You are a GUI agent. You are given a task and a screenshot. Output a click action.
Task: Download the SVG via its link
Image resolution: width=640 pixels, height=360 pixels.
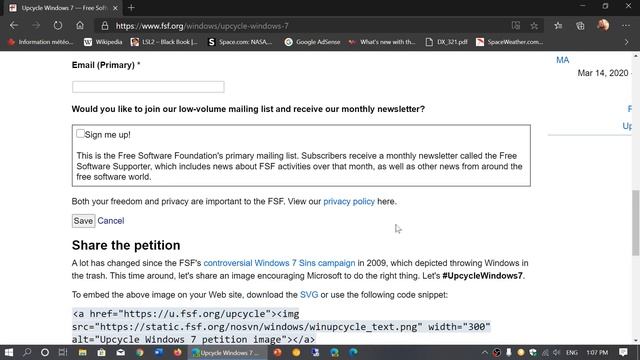pos(309,295)
